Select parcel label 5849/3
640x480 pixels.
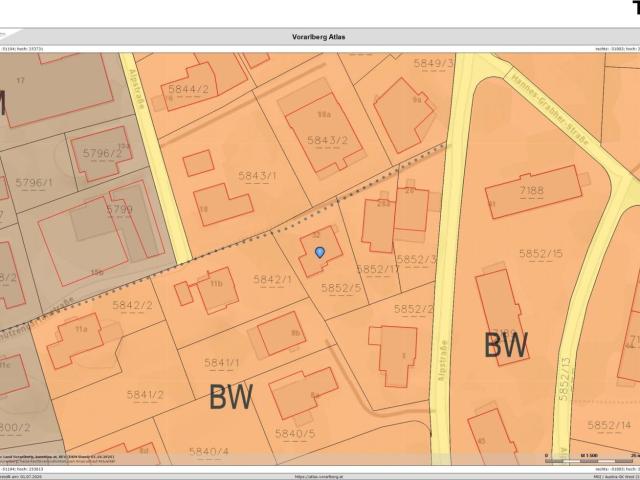point(433,63)
